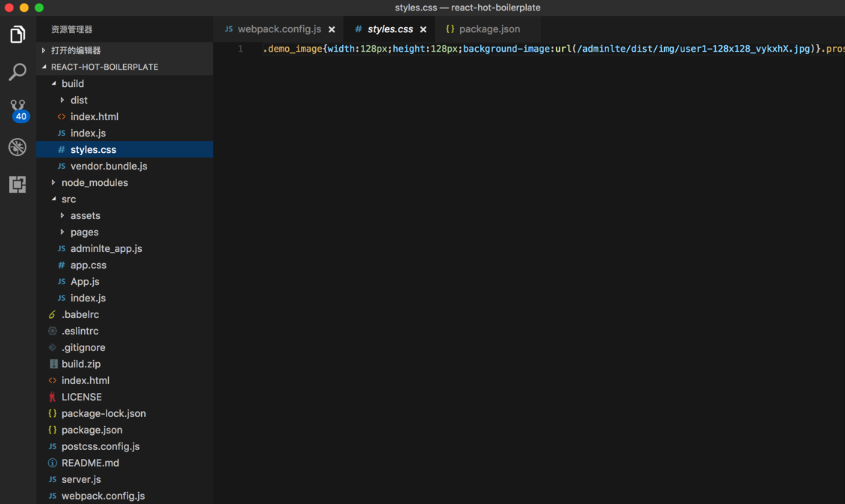Viewport: 845px width, 504px height.
Task: Open the Extensions view in activity bar
Action: (x=17, y=184)
